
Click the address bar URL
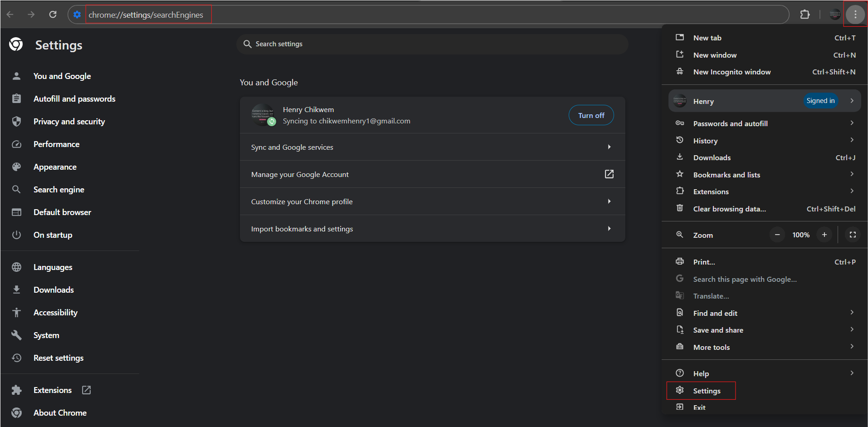[x=146, y=15]
